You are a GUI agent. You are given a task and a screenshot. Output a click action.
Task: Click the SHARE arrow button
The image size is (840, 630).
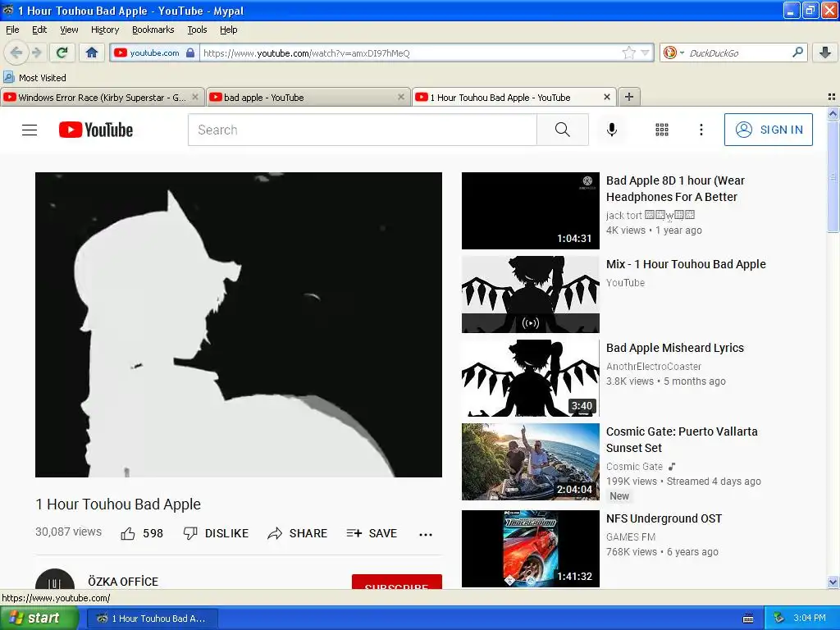[x=297, y=533]
